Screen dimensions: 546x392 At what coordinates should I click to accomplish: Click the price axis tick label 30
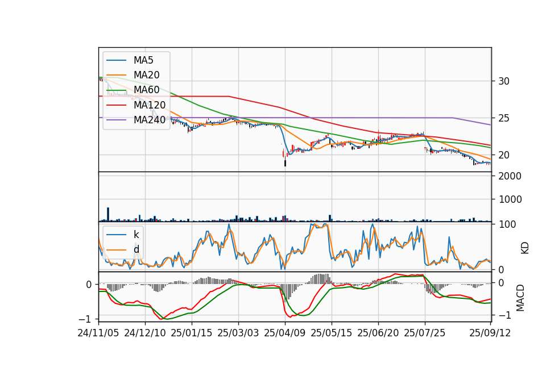click(503, 81)
